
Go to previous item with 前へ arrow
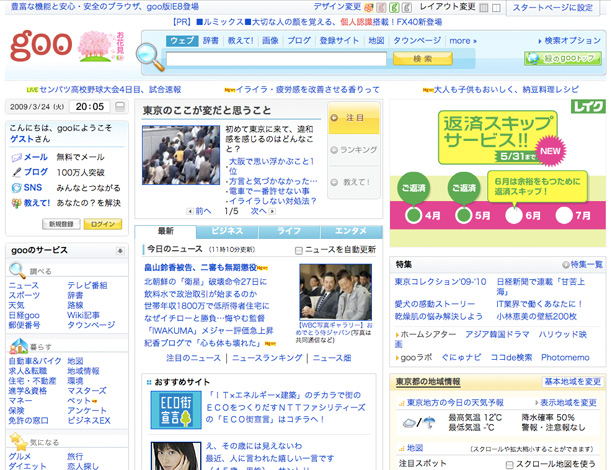pos(190,211)
